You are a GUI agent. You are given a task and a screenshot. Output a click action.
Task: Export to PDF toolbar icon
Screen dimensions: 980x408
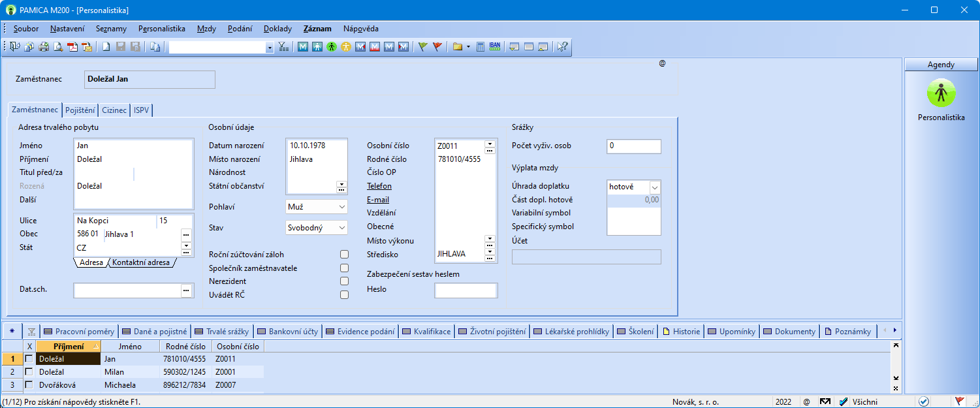tap(72, 47)
